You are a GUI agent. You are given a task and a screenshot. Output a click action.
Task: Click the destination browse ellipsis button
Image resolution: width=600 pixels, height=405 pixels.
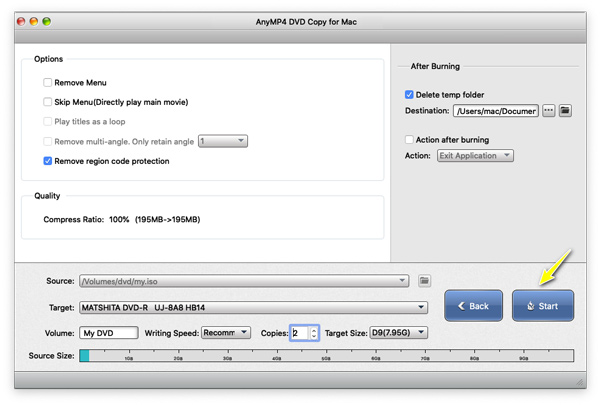(548, 110)
